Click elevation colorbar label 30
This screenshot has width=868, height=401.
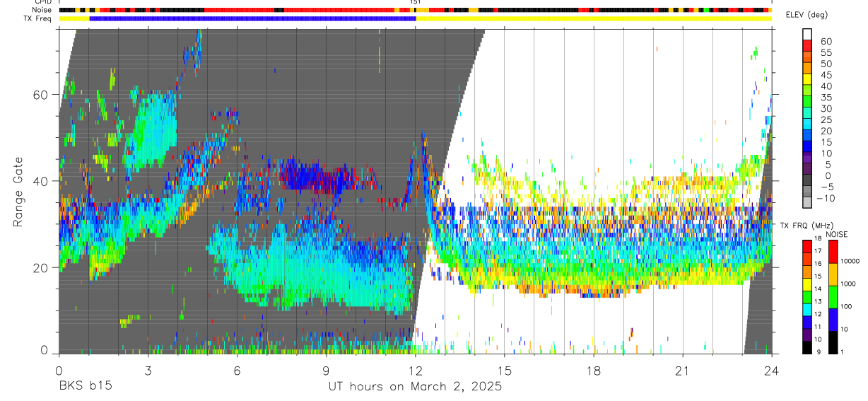coord(826,108)
